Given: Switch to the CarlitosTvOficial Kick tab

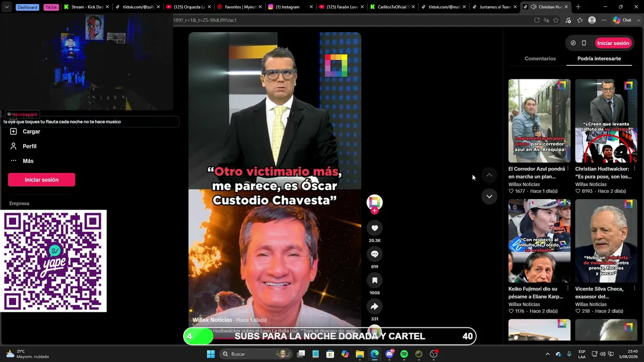Looking at the screenshot, I should 392,7.
